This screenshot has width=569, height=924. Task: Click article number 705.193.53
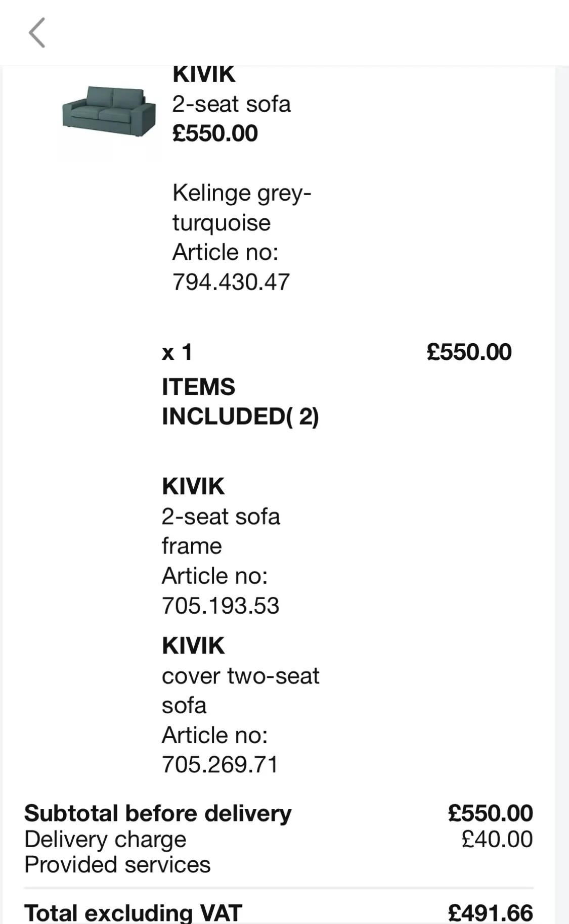(220, 606)
